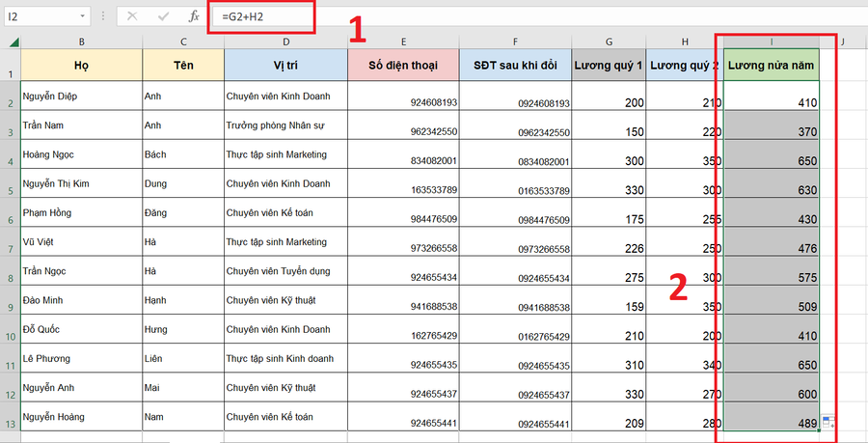Click the Cancel (X) icon in formula bar
The width and height of the screenshot is (868, 443).
point(132,16)
